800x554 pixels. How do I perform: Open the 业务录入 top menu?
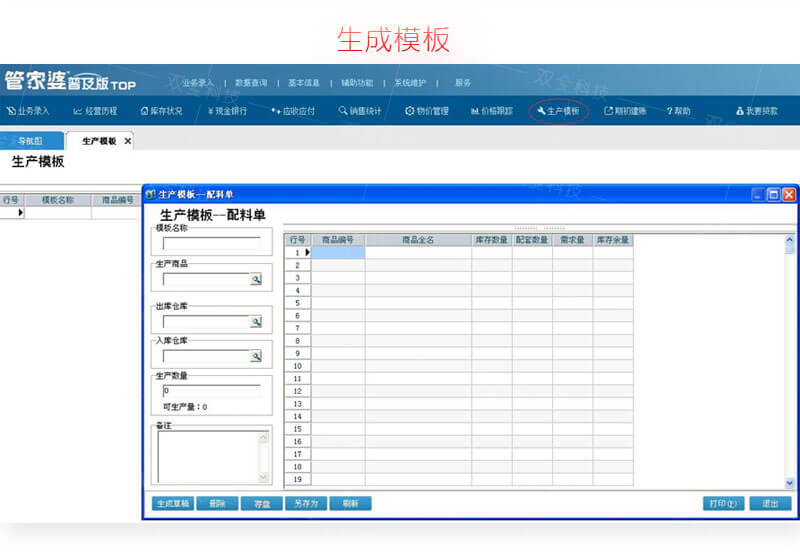(x=198, y=83)
